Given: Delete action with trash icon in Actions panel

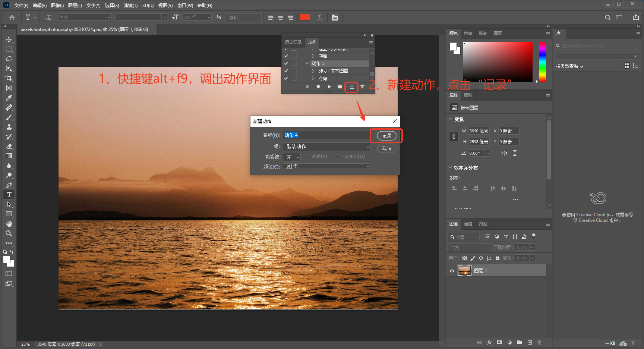Looking at the screenshot, I should (x=362, y=87).
